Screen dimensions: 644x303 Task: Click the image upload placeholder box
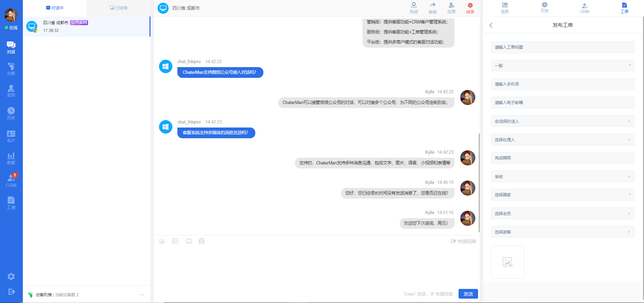pyautogui.click(x=508, y=262)
